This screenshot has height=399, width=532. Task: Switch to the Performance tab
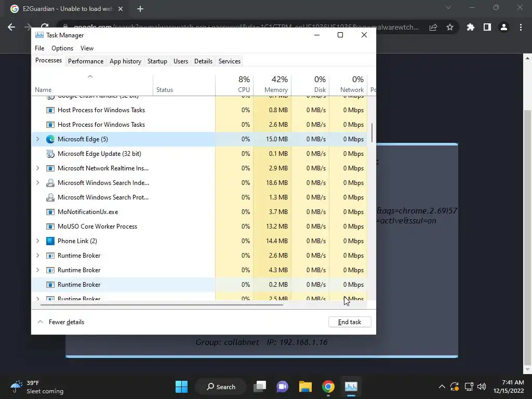pyautogui.click(x=86, y=61)
